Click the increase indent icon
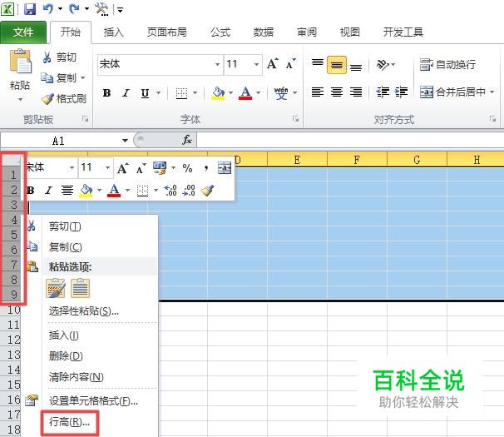 pos(401,92)
